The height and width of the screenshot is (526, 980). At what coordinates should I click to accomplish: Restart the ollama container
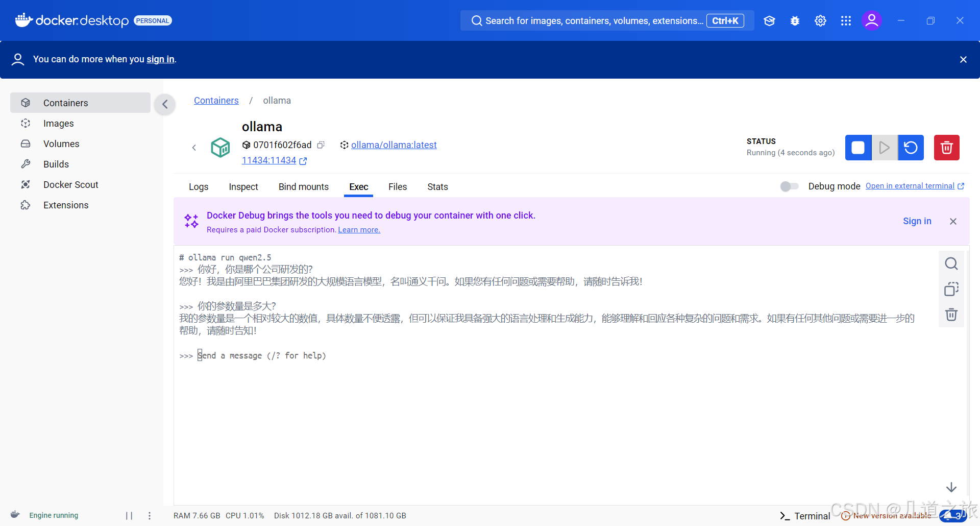click(911, 148)
